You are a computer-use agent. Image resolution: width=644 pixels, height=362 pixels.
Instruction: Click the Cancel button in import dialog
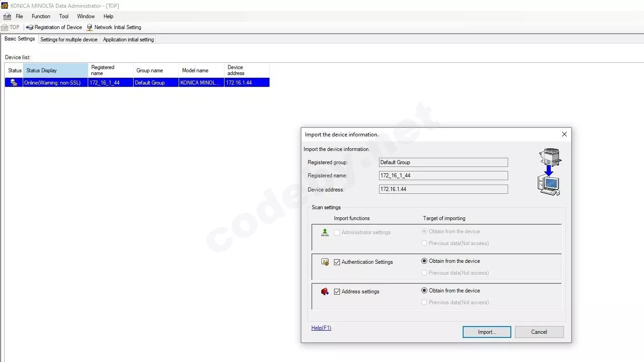(x=539, y=332)
